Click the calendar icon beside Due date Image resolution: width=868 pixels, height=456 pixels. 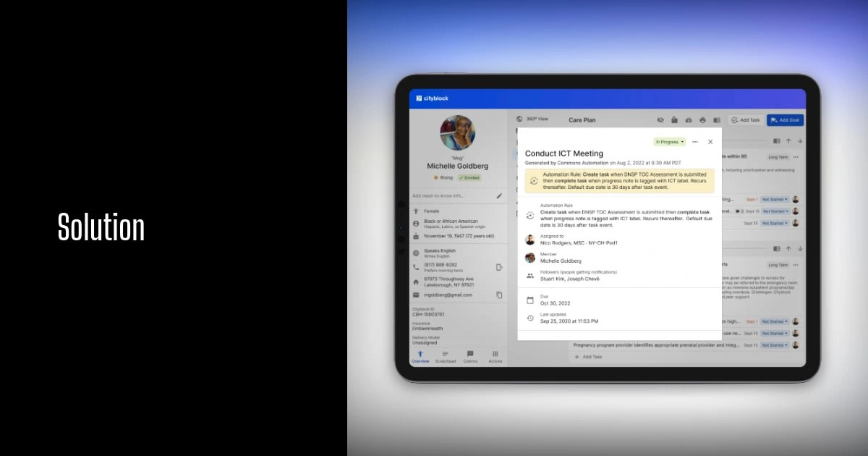[530, 300]
